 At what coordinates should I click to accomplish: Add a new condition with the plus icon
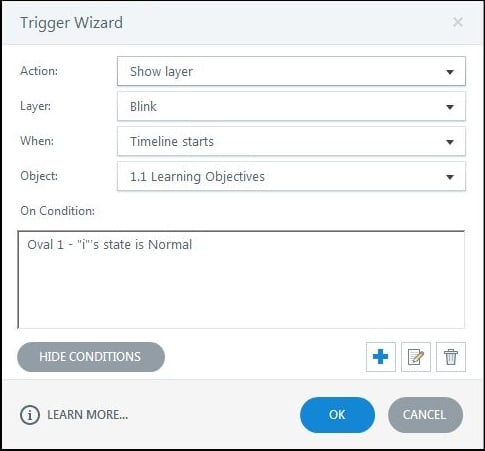click(381, 357)
